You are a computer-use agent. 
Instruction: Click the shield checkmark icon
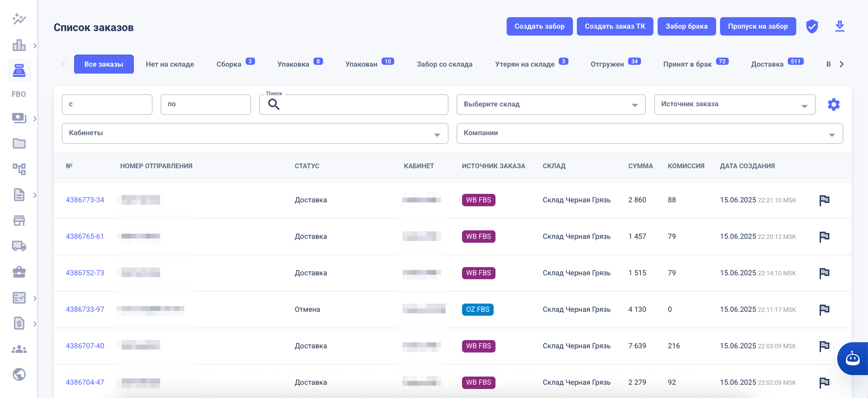pyautogui.click(x=812, y=26)
